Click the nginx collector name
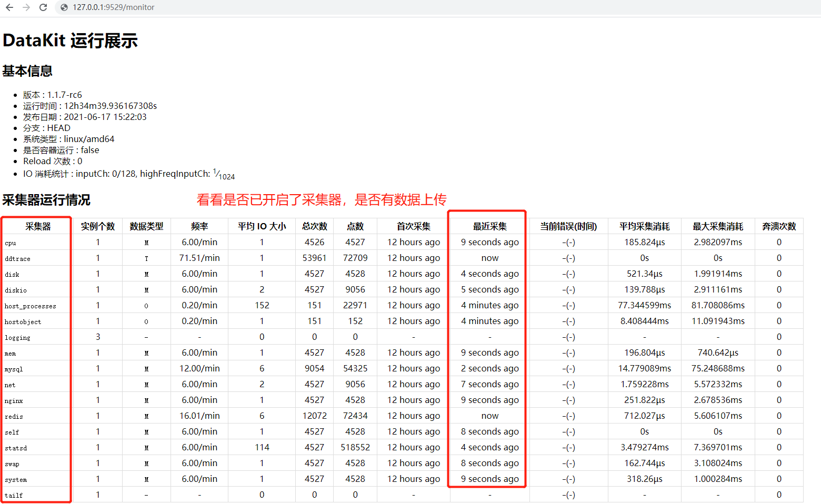Screen dimensions: 821x504 pos(14,401)
